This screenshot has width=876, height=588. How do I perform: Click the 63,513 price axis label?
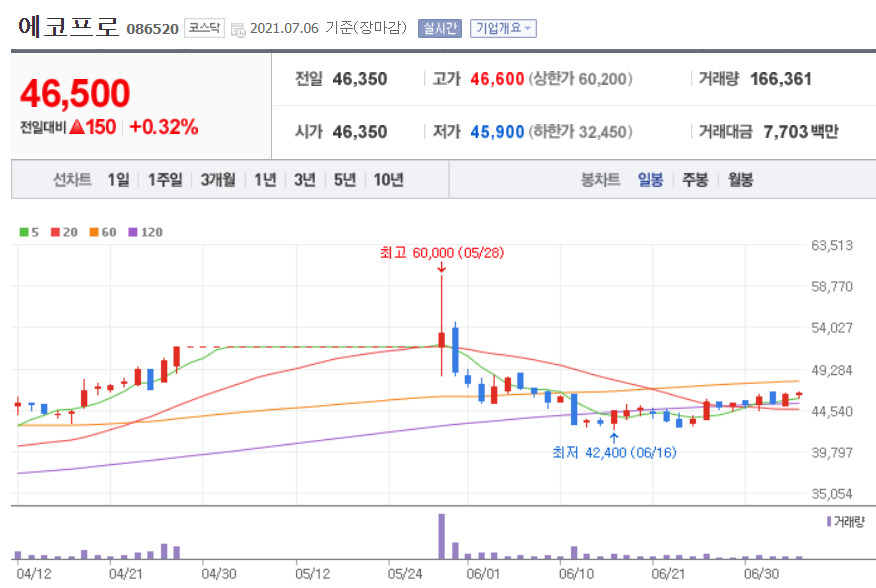[x=832, y=245]
